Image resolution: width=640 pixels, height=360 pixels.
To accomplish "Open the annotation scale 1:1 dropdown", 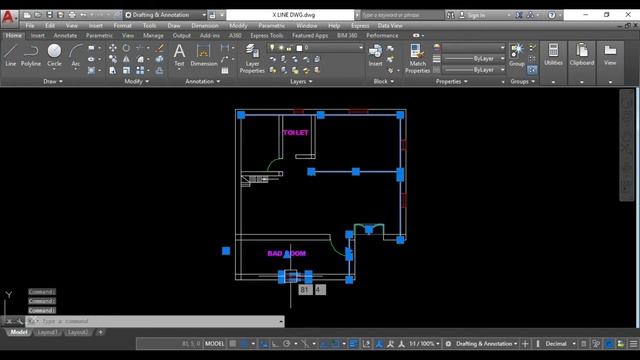I will point(424,344).
